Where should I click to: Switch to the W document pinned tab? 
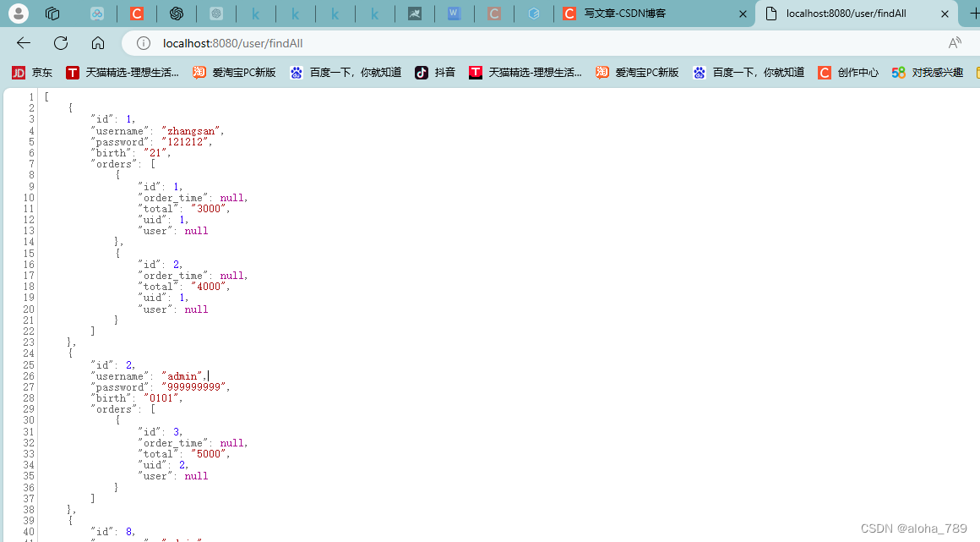point(454,14)
